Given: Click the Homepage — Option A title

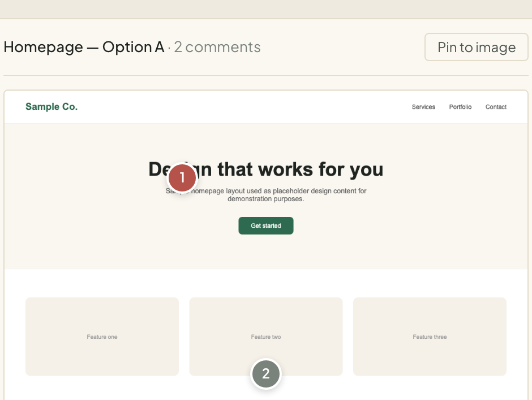Looking at the screenshot, I should [84, 47].
